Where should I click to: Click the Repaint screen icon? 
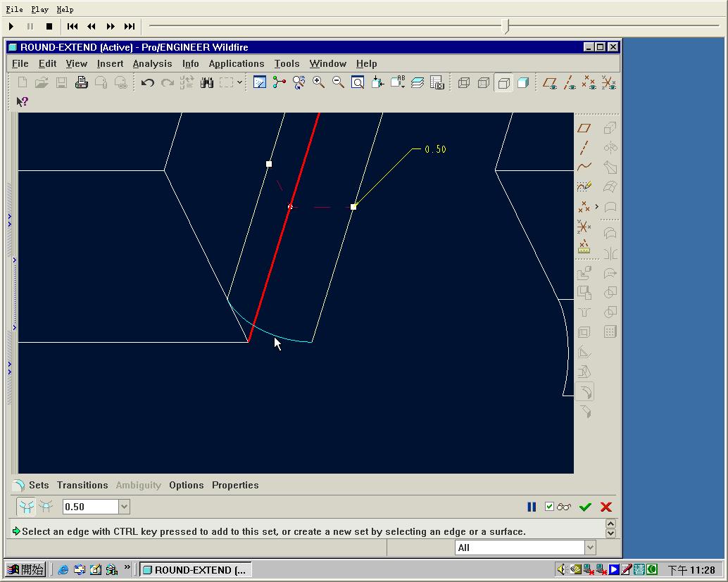[260, 82]
